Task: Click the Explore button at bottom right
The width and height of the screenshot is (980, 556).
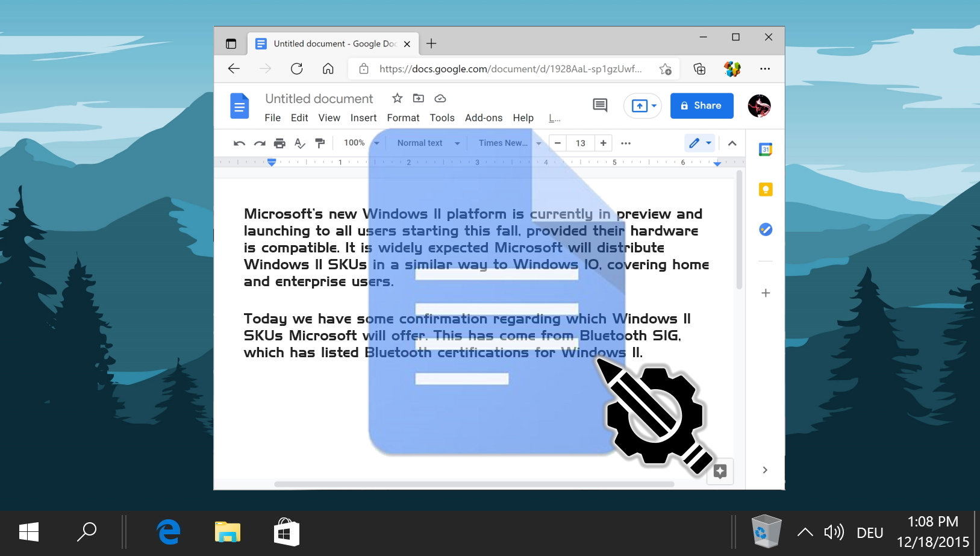Action: click(x=720, y=471)
